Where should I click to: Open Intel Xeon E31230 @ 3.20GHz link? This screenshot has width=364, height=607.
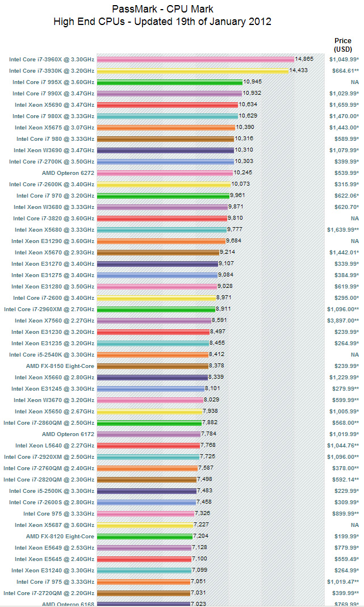(53, 332)
